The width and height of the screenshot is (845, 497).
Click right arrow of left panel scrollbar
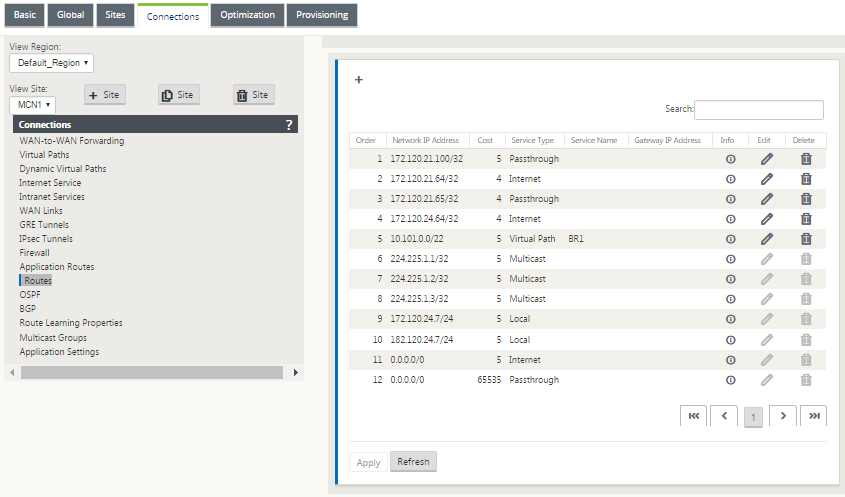(295, 372)
